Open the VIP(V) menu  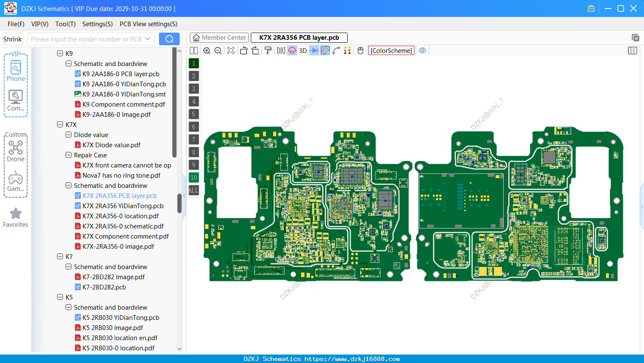(40, 24)
